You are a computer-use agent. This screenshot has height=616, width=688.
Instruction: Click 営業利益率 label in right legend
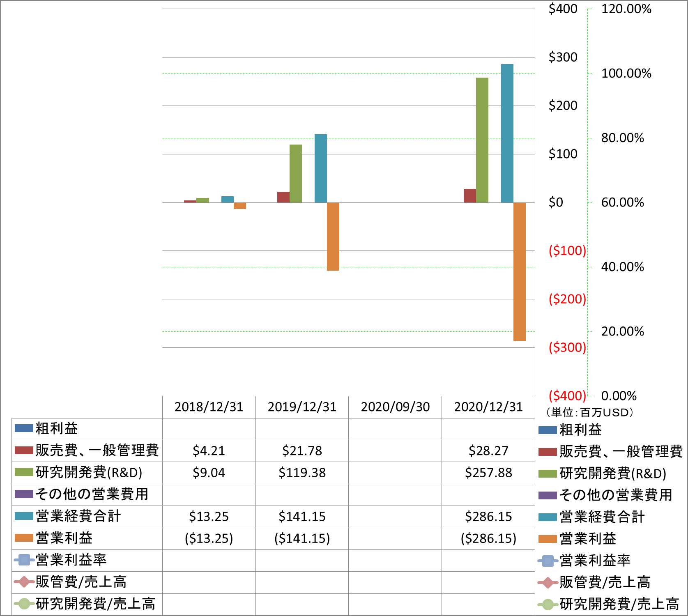coord(595,561)
